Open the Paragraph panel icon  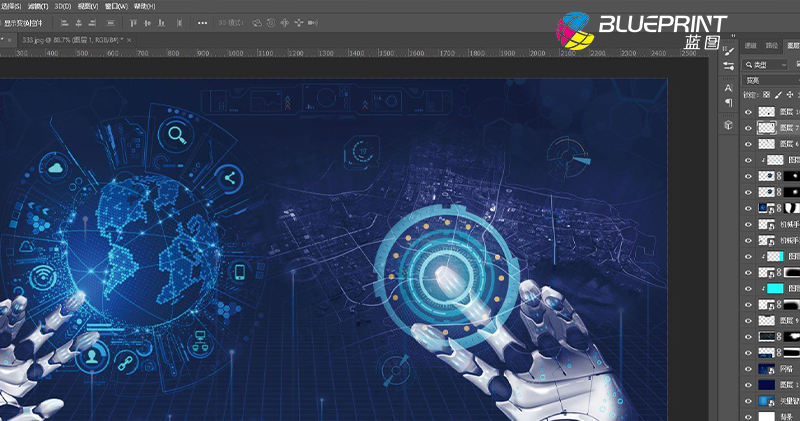pos(729,103)
